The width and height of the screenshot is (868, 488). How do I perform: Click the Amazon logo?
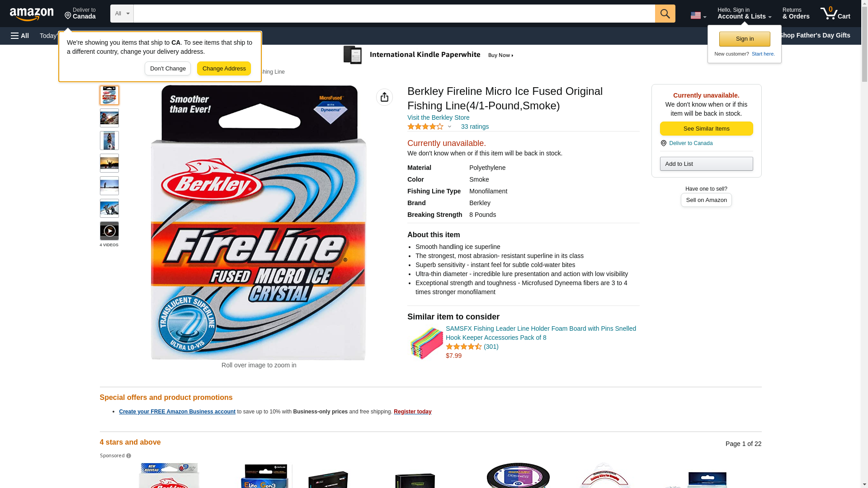tap(32, 14)
